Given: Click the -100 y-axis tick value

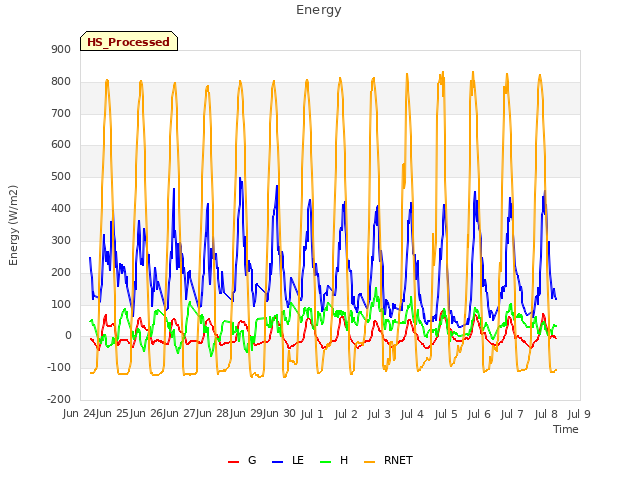Looking at the screenshot, I should coord(59,368).
